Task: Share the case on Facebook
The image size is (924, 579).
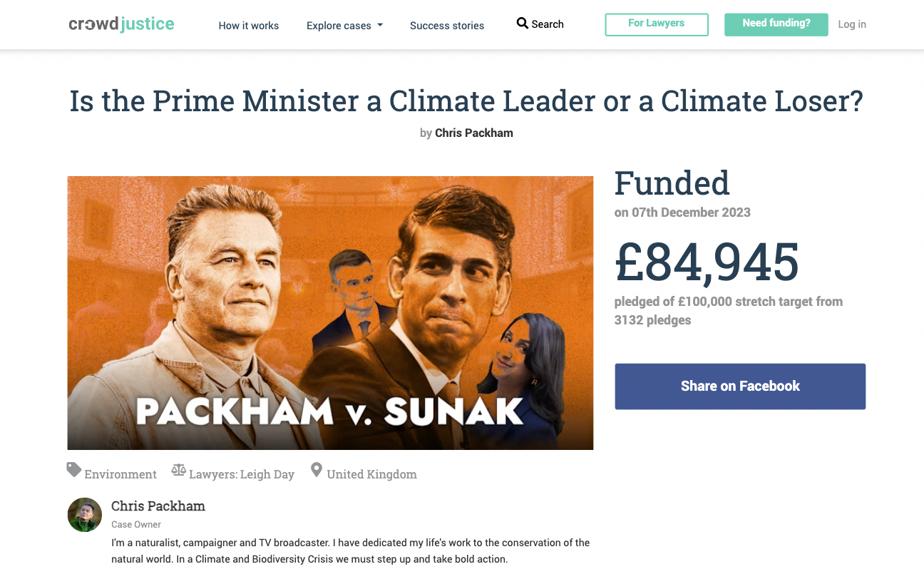Action: [740, 386]
